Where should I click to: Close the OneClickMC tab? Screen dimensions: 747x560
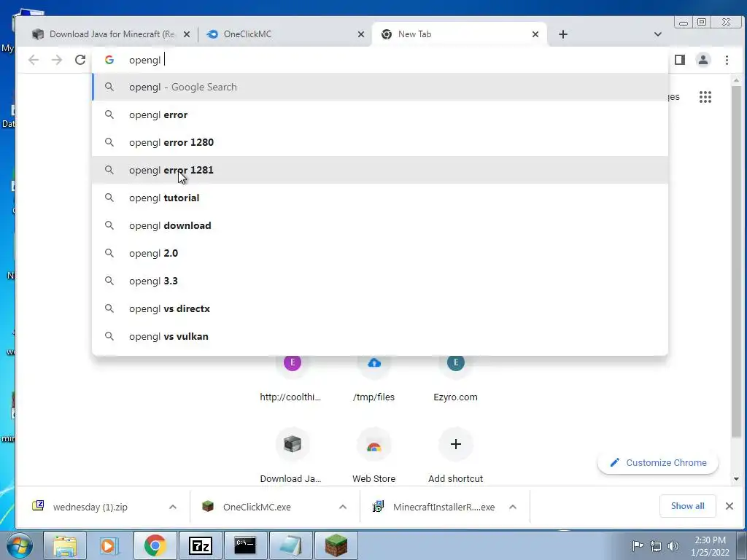coord(361,34)
